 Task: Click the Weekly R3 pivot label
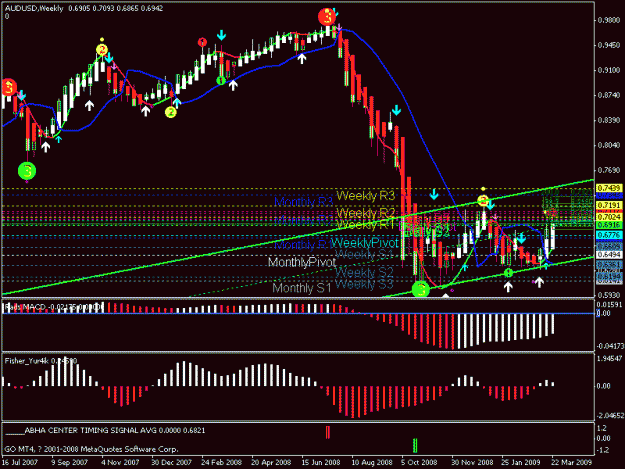click(x=366, y=196)
